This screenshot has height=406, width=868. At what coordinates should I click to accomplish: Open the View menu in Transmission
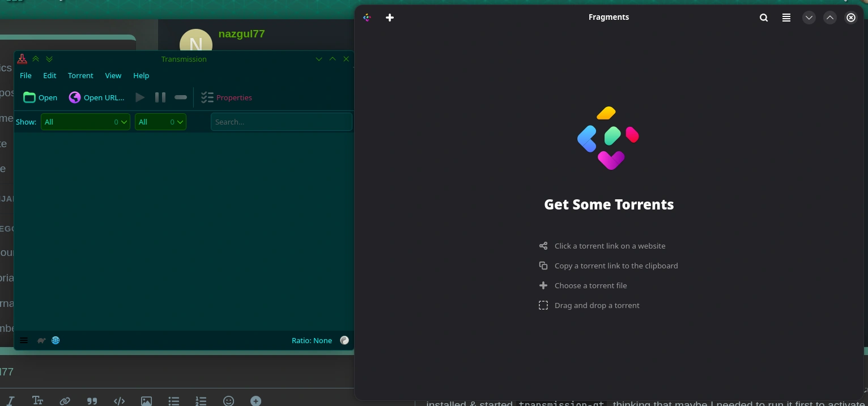pos(113,75)
